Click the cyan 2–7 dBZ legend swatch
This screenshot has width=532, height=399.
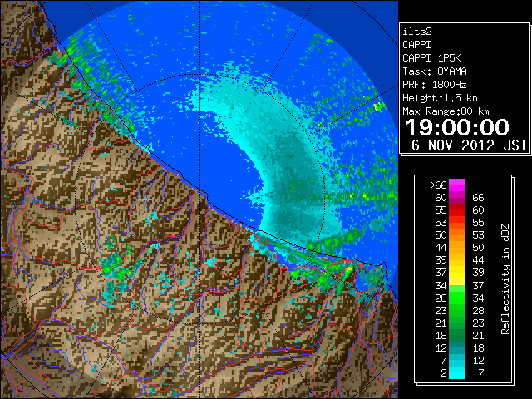457,372
